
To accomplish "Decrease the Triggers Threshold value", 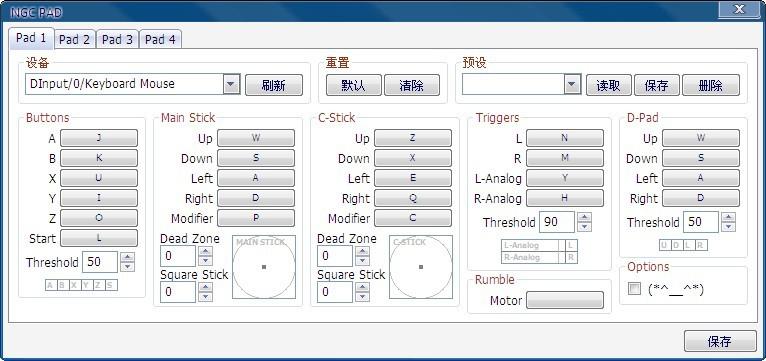I will (x=584, y=227).
